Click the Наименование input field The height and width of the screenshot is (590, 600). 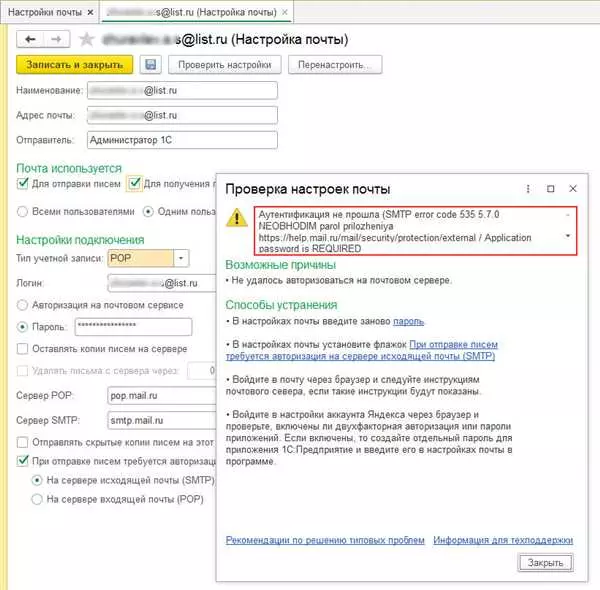182,91
